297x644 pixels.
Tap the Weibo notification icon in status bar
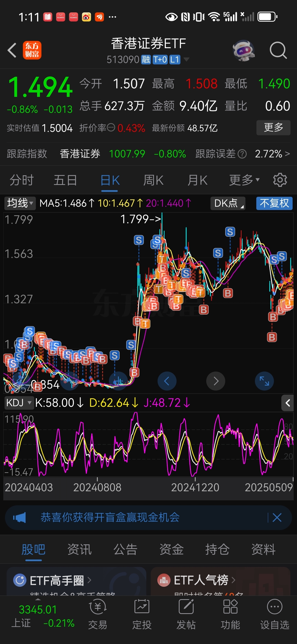(86, 17)
